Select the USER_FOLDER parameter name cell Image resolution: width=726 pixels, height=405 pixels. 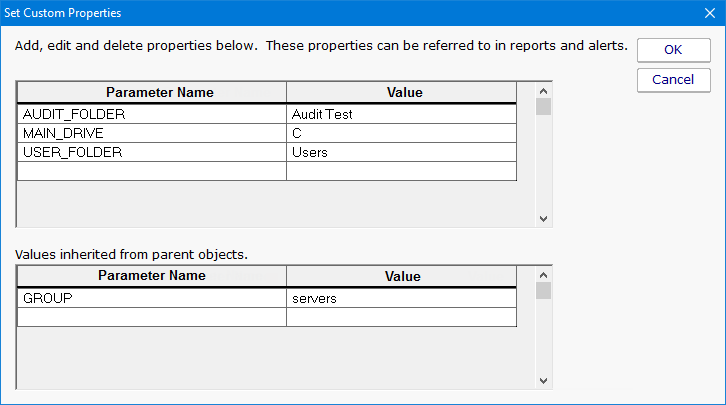click(152, 152)
